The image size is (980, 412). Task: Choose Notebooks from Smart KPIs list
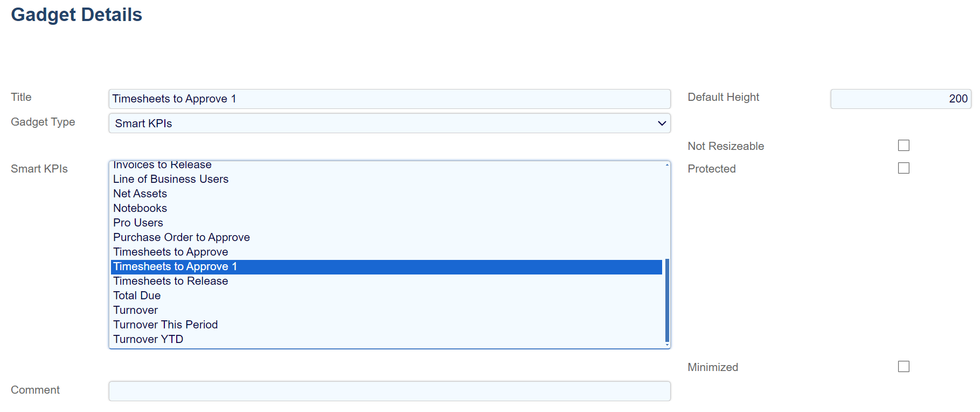click(140, 208)
